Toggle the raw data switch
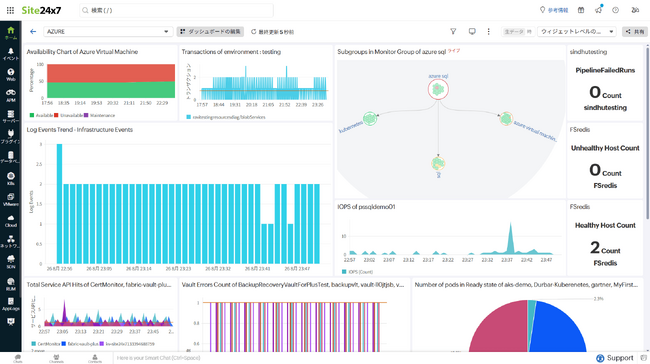This screenshot has height=364, width=650. pyautogui.click(x=517, y=32)
